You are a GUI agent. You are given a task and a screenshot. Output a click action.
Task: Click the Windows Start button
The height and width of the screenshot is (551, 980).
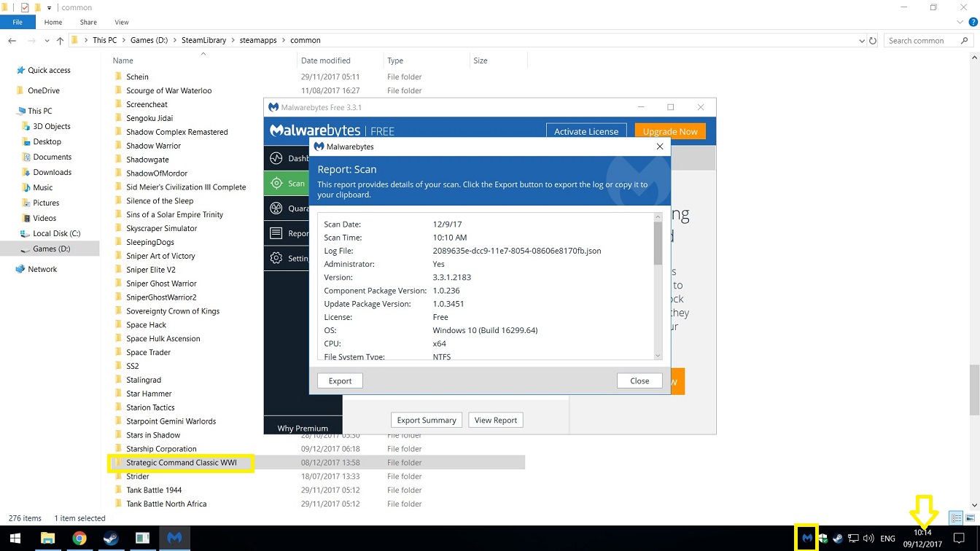(x=15, y=539)
